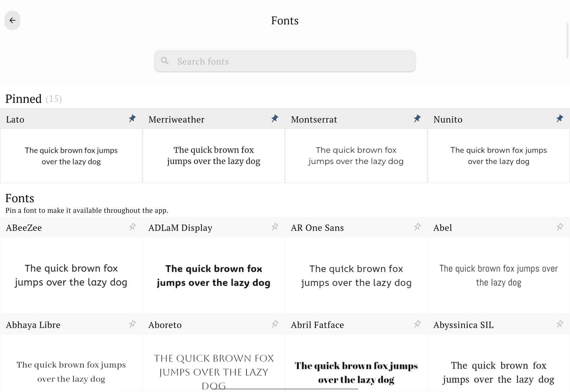
Task: Select the Nunito font name
Action: (448, 119)
